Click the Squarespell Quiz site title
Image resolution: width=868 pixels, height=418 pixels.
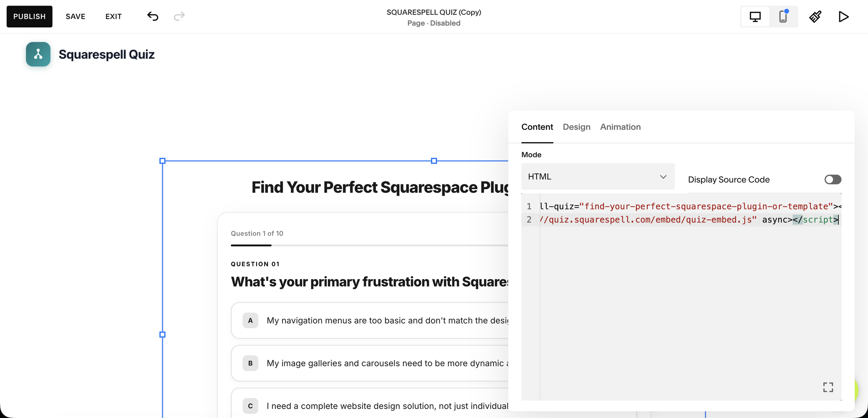107,54
